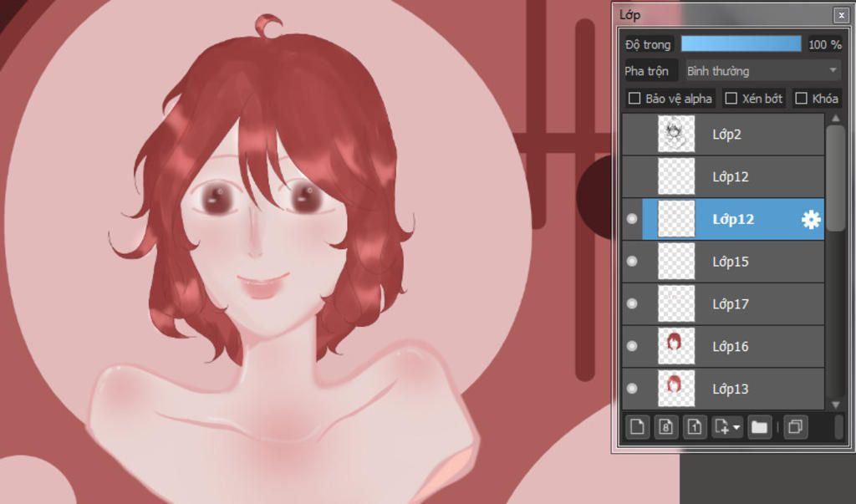856x504 pixels.
Task: Open the add-layer options dropdown
Action: [727, 427]
